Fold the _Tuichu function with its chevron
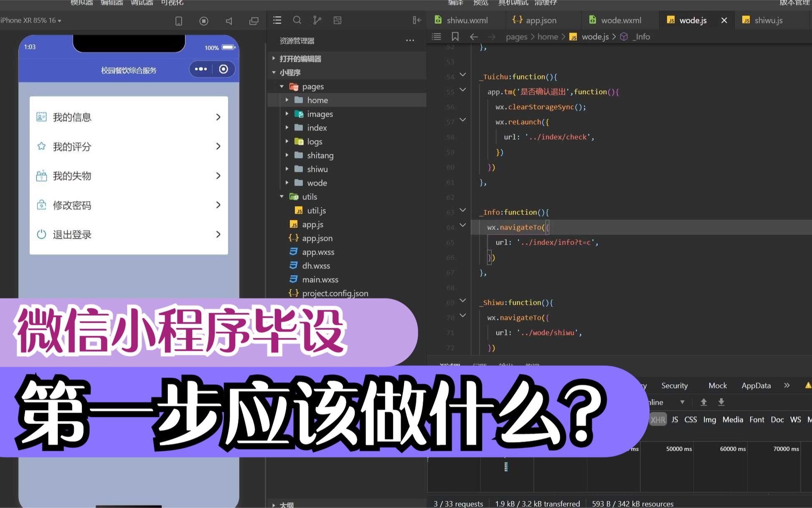Image resolution: width=812 pixels, height=508 pixels. click(462, 75)
